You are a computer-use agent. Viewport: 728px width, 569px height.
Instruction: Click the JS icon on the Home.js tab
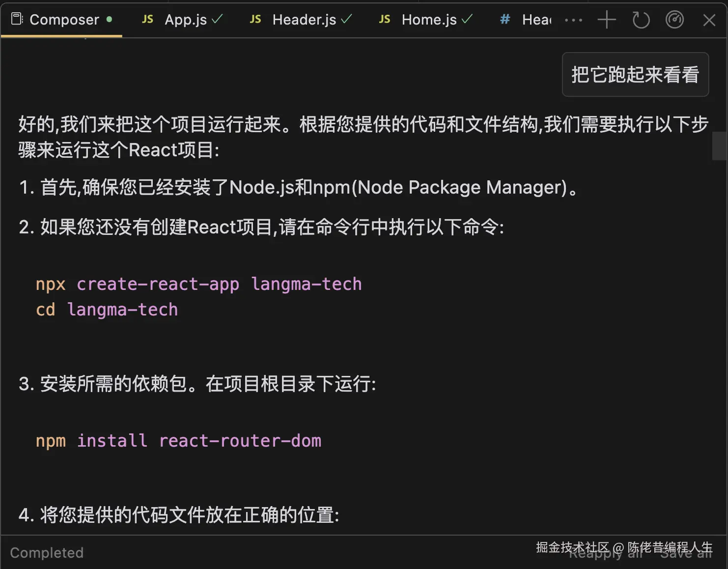pos(384,19)
